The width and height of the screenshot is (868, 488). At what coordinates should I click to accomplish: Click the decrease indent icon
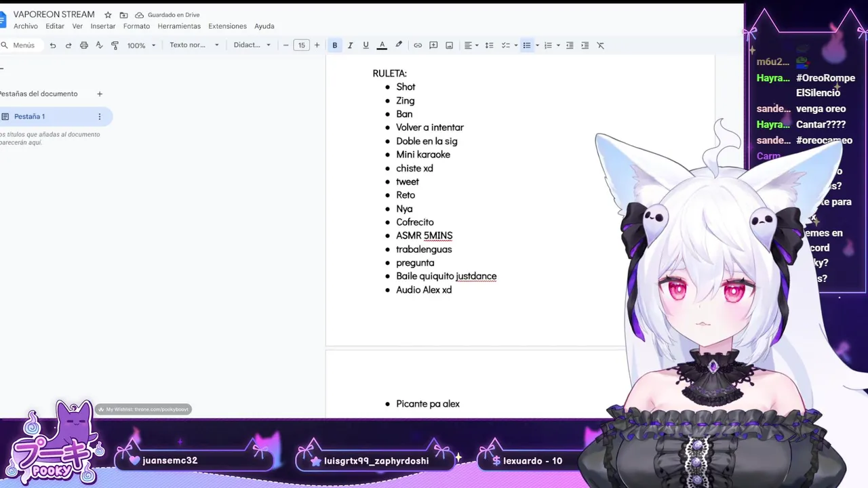(x=570, y=45)
